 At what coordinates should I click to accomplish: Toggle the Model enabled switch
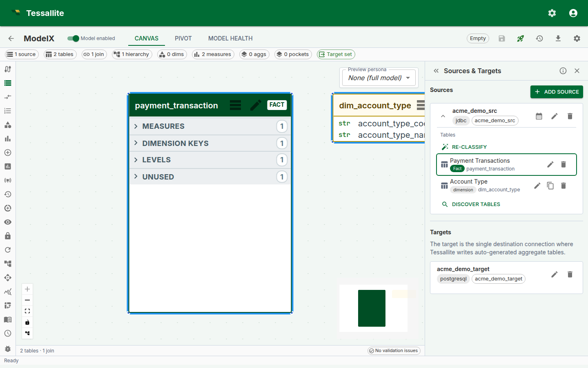[73, 38]
